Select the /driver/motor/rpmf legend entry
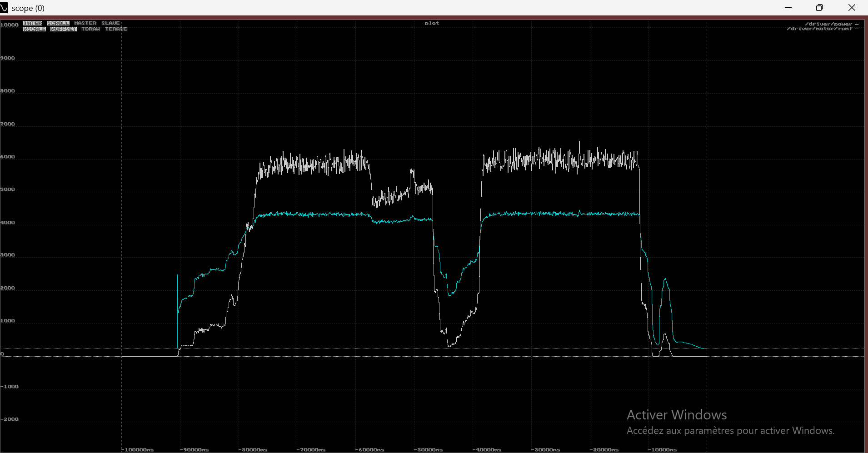868x453 pixels. (x=819, y=29)
